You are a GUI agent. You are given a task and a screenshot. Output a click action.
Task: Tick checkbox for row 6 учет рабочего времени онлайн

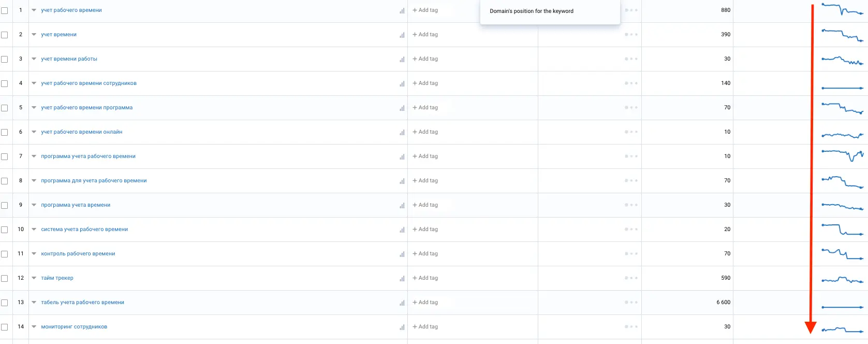click(x=5, y=132)
